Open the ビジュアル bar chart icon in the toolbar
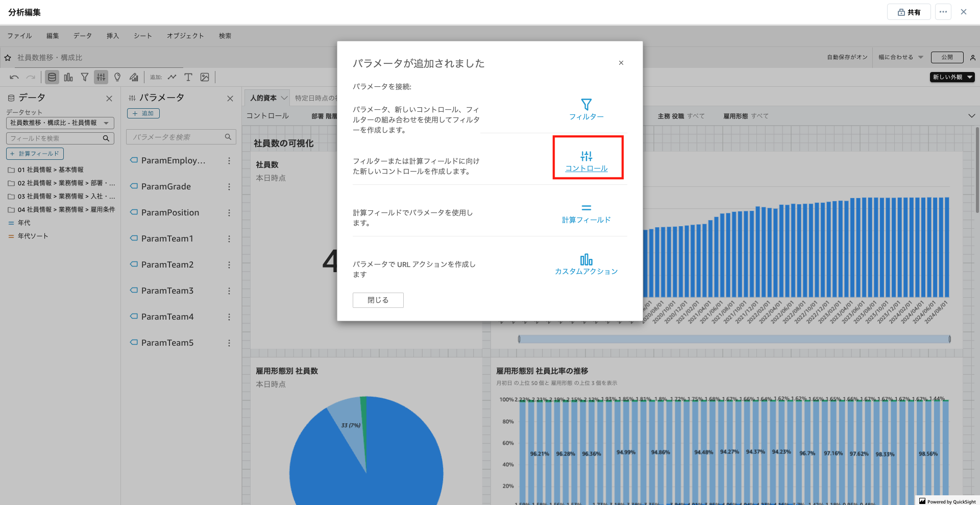980x505 pixels. (x=68, y=77)
